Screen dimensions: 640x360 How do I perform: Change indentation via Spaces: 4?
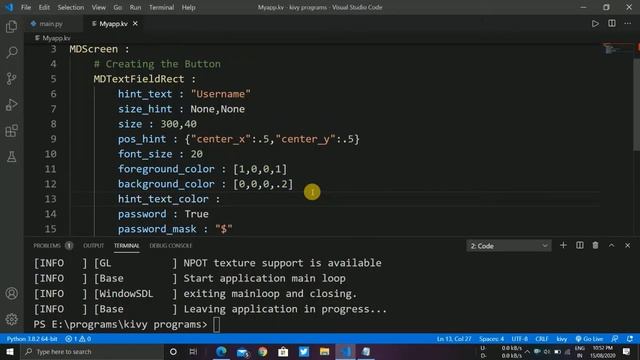pyautogui.click(x=491, y=339)
